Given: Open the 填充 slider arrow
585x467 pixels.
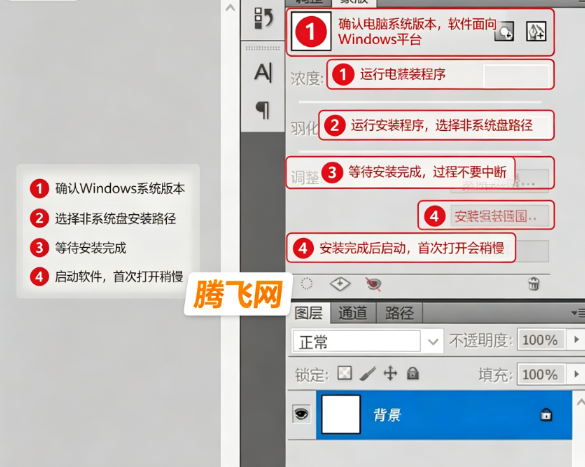Looking at the screenshot, I should pos(576,374).
